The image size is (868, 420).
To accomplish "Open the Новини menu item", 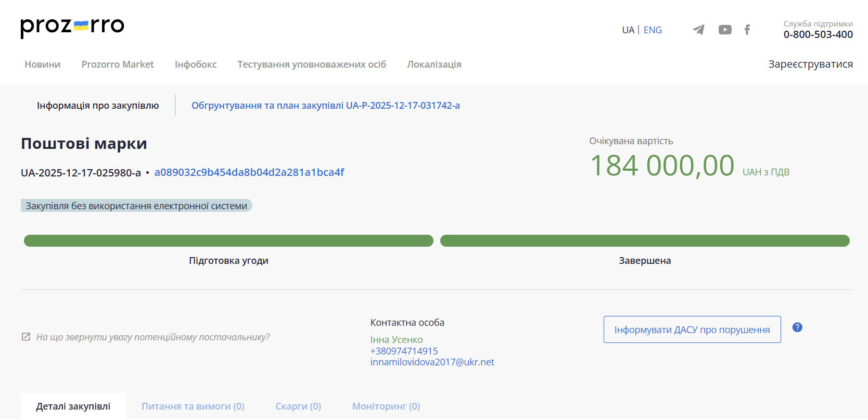I will point(43,65).
